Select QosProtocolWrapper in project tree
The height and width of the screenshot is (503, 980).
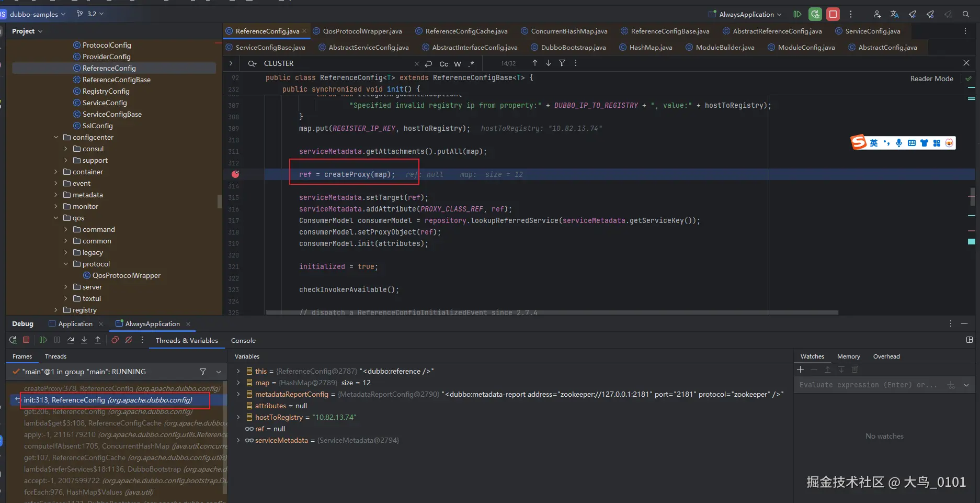point(126,275)
